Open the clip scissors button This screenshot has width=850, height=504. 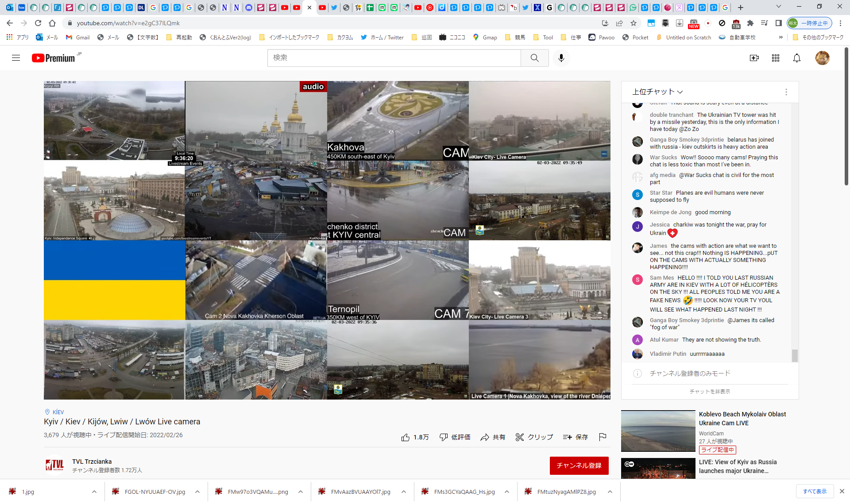tap(534, 437)
